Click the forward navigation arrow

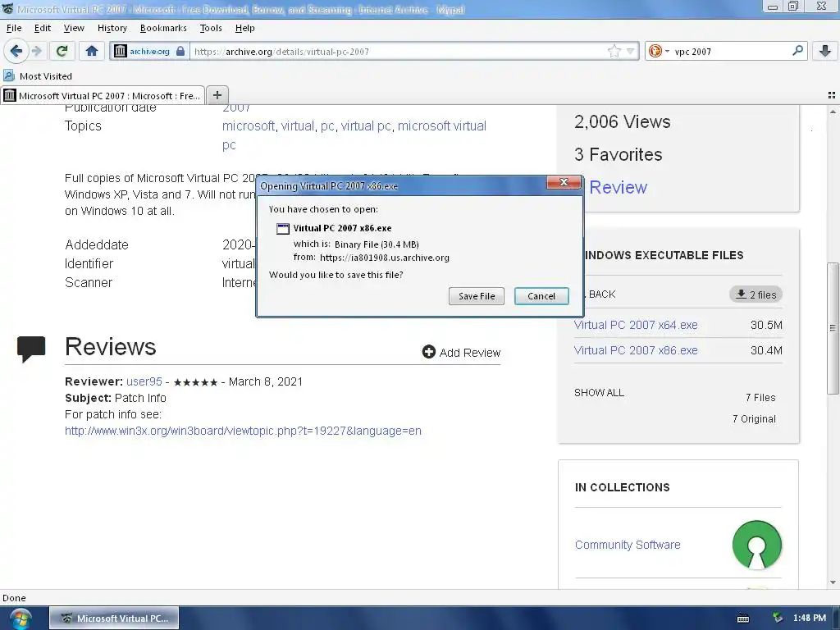(37, 52)
